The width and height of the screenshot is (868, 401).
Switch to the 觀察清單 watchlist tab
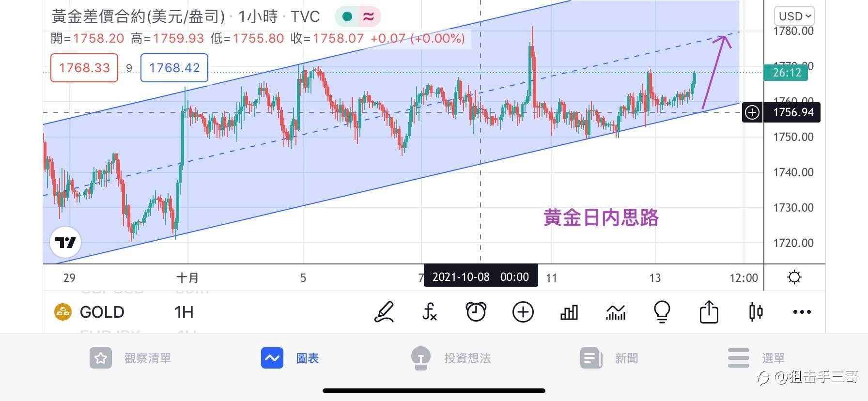click(130, 358)
